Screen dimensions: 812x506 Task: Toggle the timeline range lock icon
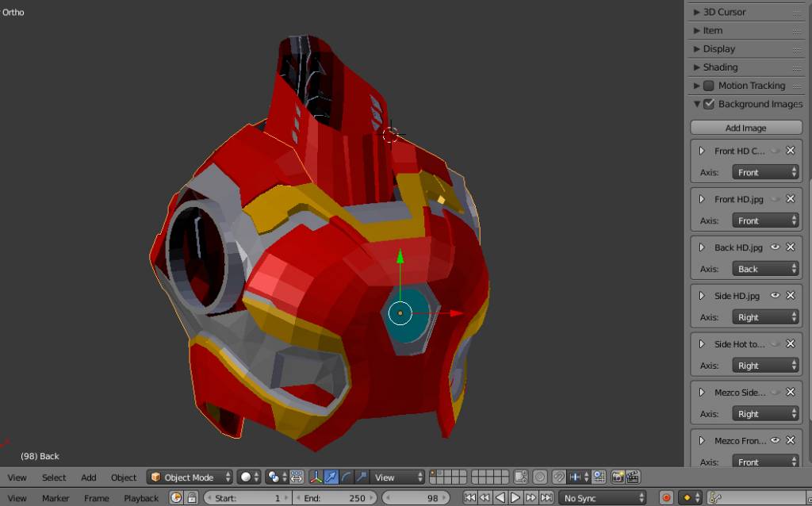tap(192, 498)
